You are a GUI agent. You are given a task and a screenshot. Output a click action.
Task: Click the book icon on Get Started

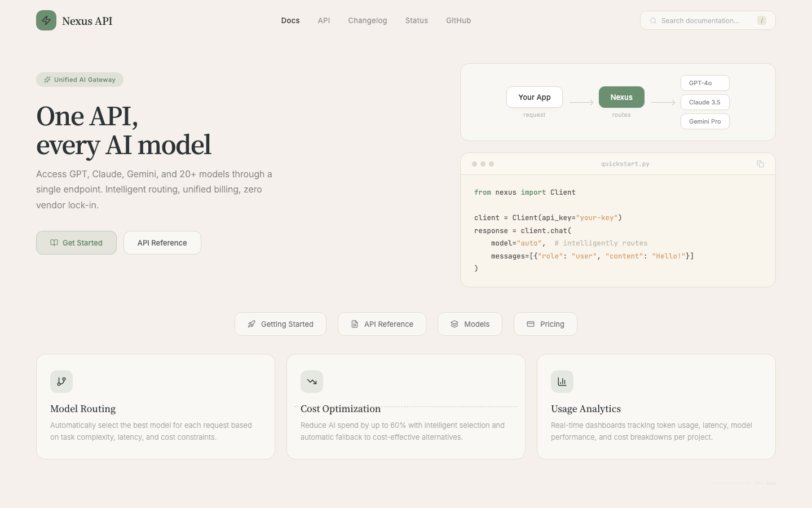[54, 243]
